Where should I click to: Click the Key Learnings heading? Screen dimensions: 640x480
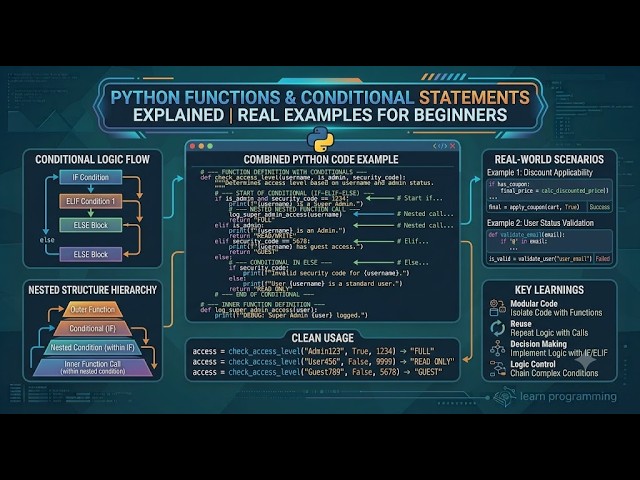(549, 290)
